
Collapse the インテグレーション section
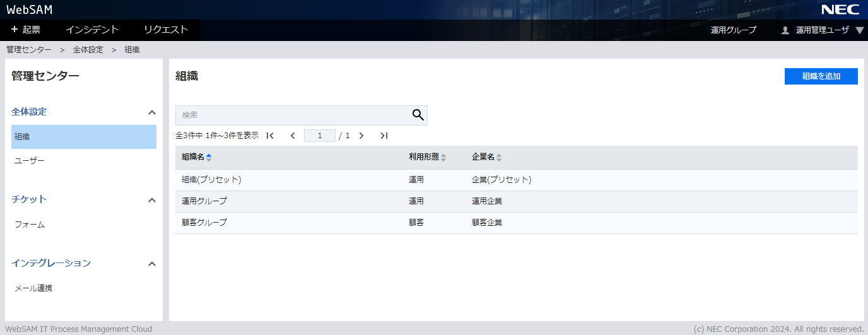[151, 264]
